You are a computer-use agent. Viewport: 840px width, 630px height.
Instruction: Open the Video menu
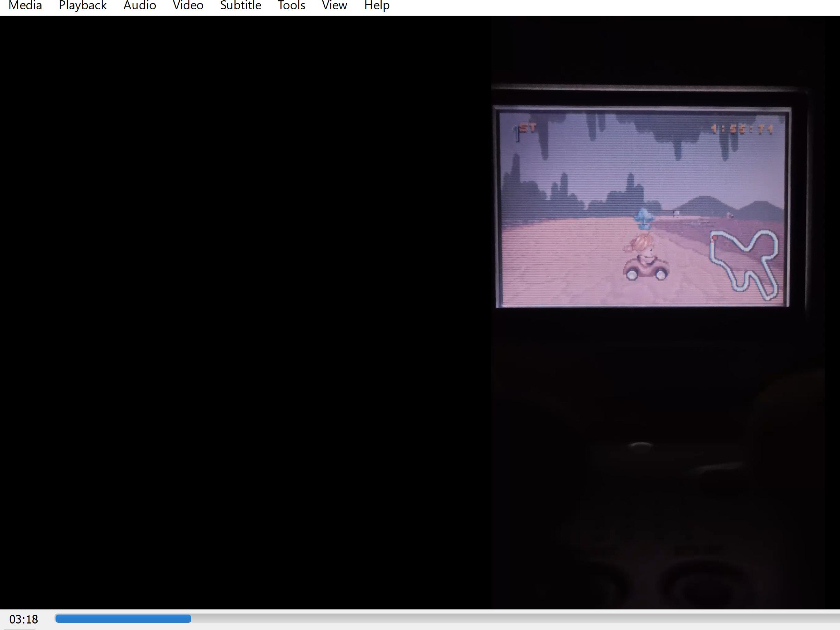[188, 6]
